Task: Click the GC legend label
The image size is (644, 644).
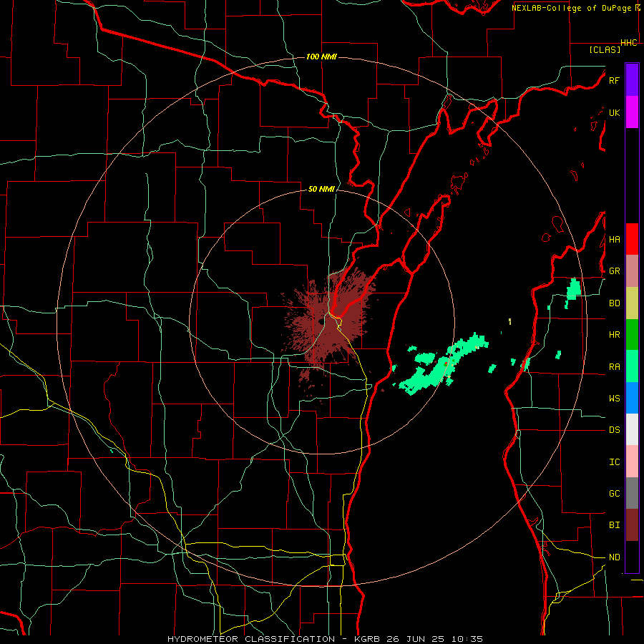Action: tap(614, 494)
